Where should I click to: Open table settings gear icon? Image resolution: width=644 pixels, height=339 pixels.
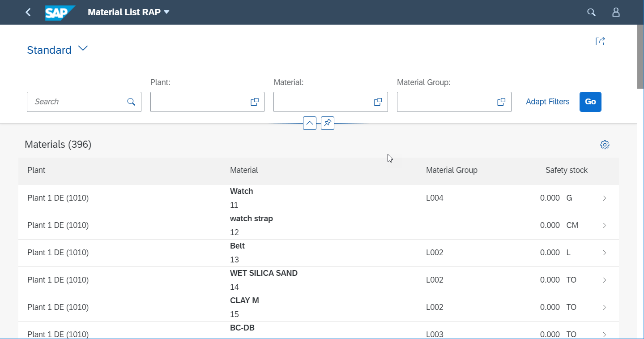tap(605, 145)
